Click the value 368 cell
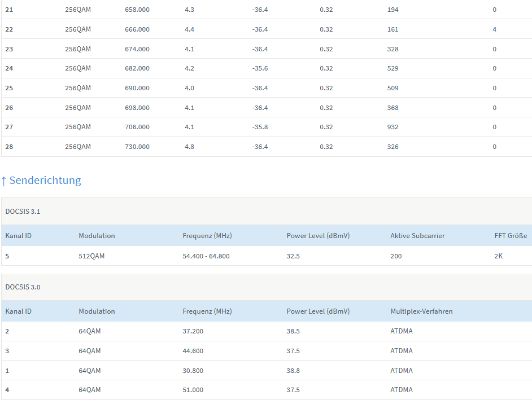532x400 pixels. pyautogui.click(x=393, y=108)
